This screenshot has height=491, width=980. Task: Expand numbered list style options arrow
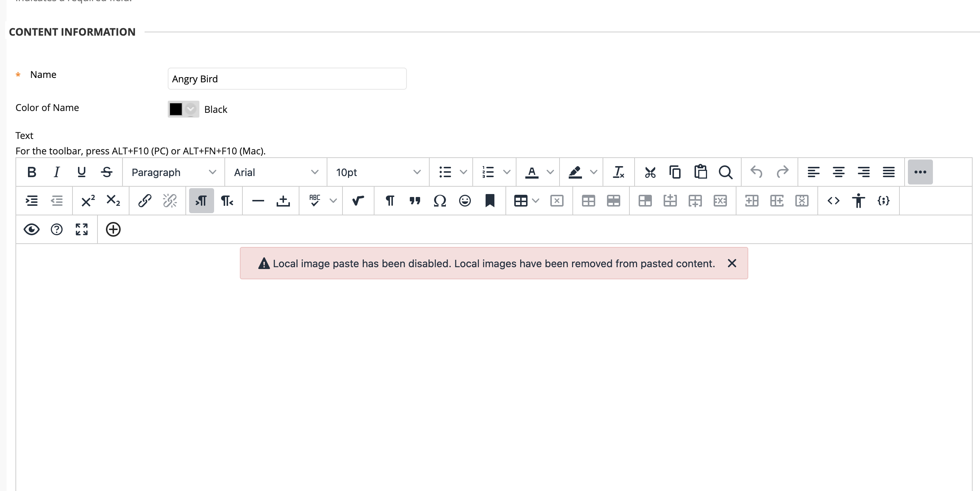(x=507, y=172)
